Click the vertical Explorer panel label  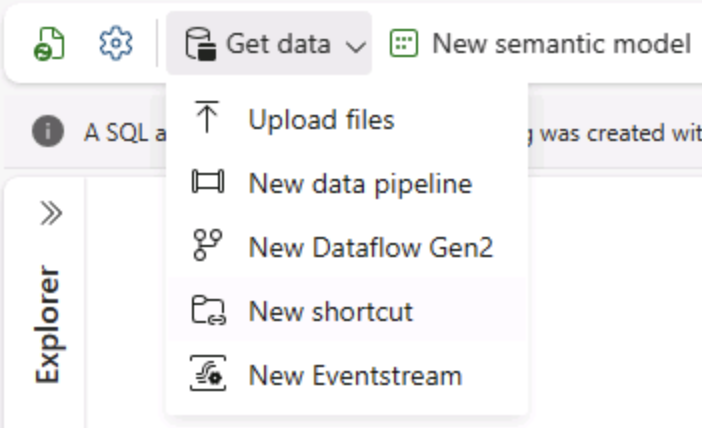click(x=49, y=323)
